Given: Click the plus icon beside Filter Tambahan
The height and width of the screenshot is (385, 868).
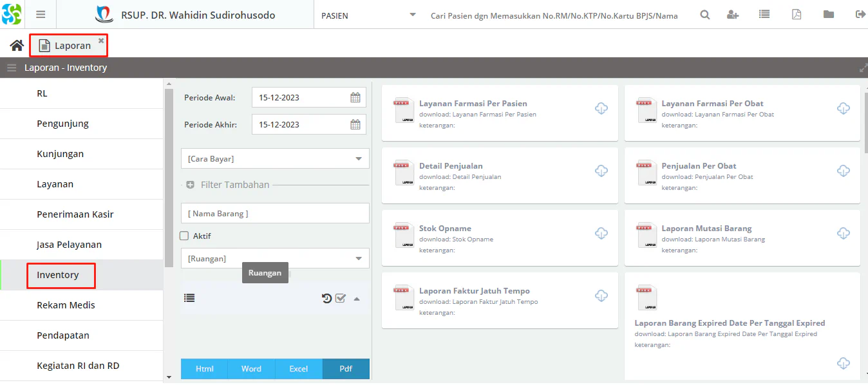Looking at the screenshot, I should point(190,185).
